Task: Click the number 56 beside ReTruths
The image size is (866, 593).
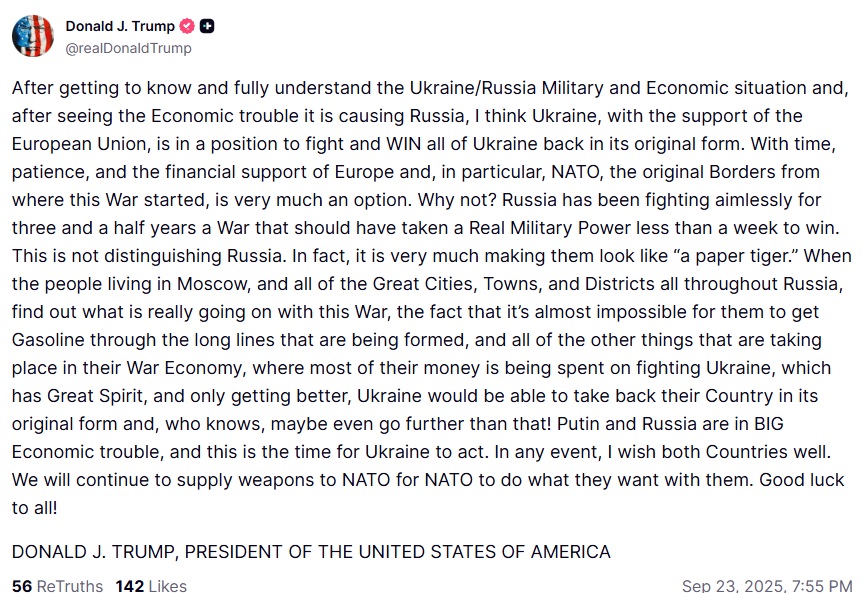Action: pos(22,585)
